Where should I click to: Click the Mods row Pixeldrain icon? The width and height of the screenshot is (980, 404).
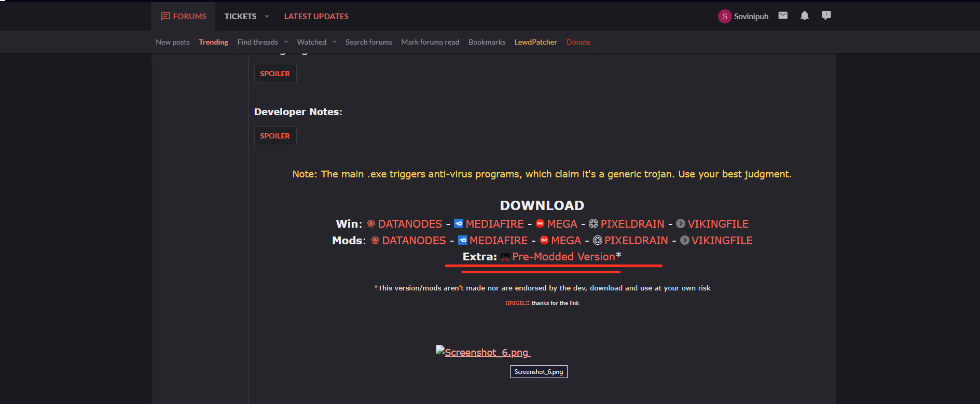click(598, 240)
